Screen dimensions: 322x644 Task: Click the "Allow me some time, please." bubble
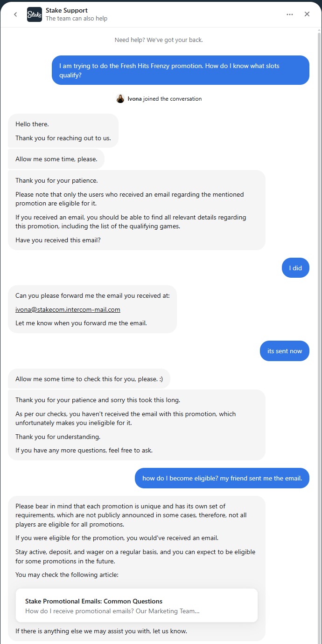(x=56, y=159)
